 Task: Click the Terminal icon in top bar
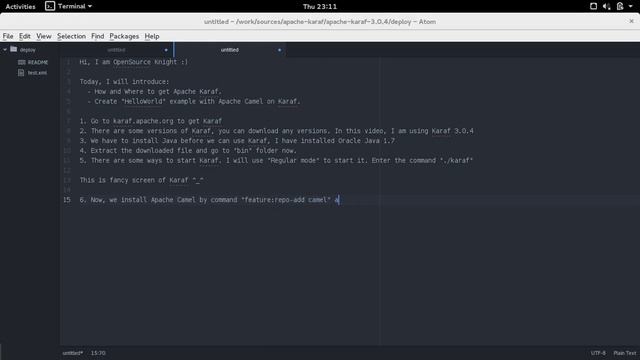50,6
